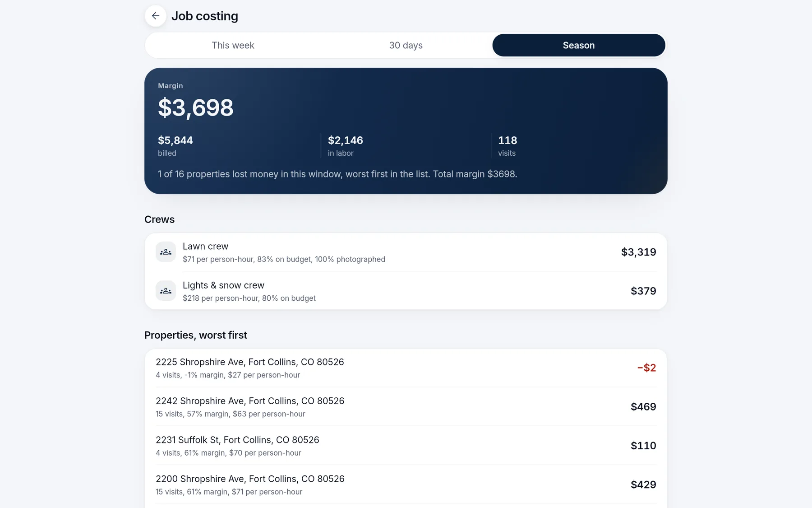Select the Season tab

point(579,45)
